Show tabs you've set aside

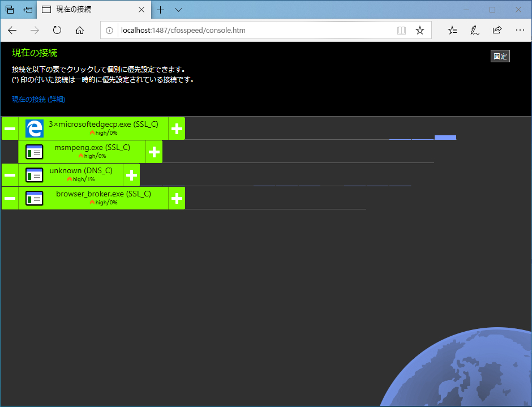10,10
